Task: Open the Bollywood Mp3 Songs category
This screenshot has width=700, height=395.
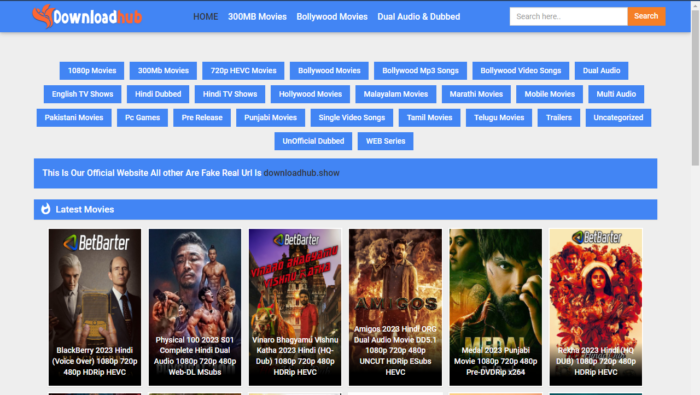Action: click(x=420, y=71)
